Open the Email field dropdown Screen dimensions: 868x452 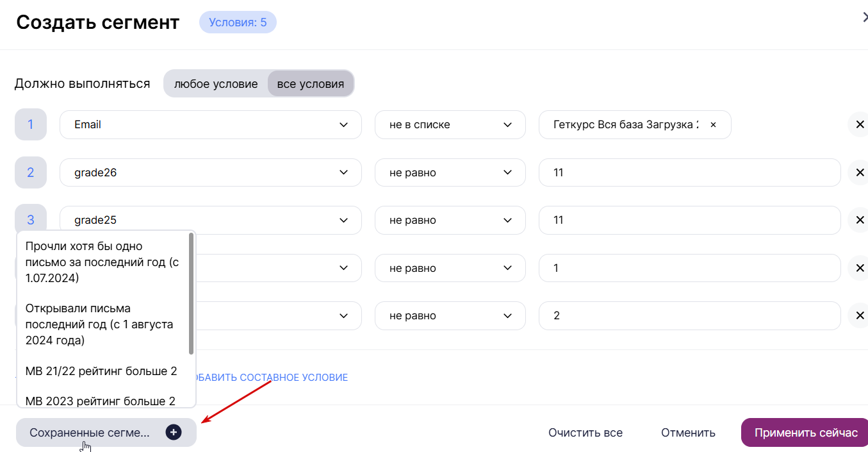tap(211, 124)
